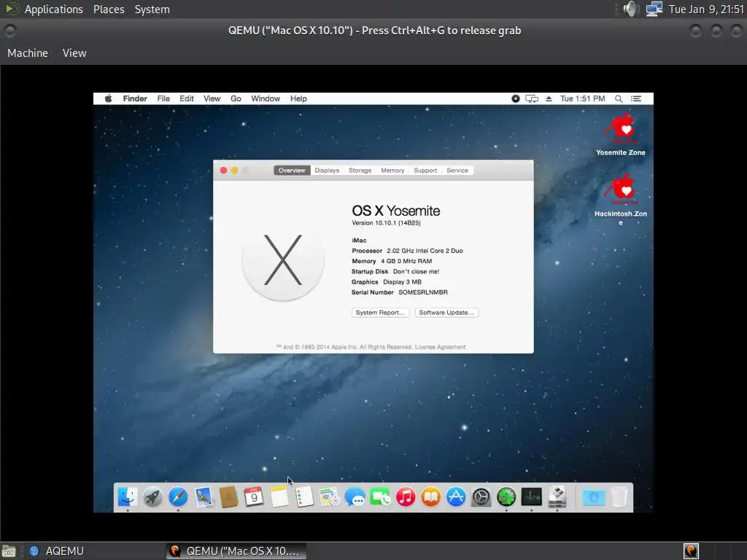Viewport: 747px width, 560px height.
Task: Select Yosemite Zone desktop icon
Action: pyautogui.click(x=621, y=134)
